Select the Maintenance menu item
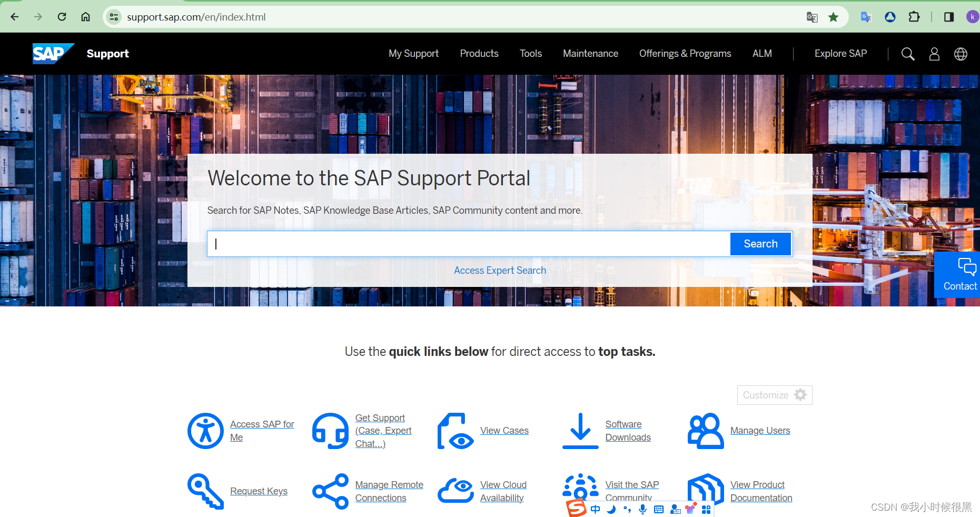The width and height of the screenshot is (980, 517). [590, 53]
